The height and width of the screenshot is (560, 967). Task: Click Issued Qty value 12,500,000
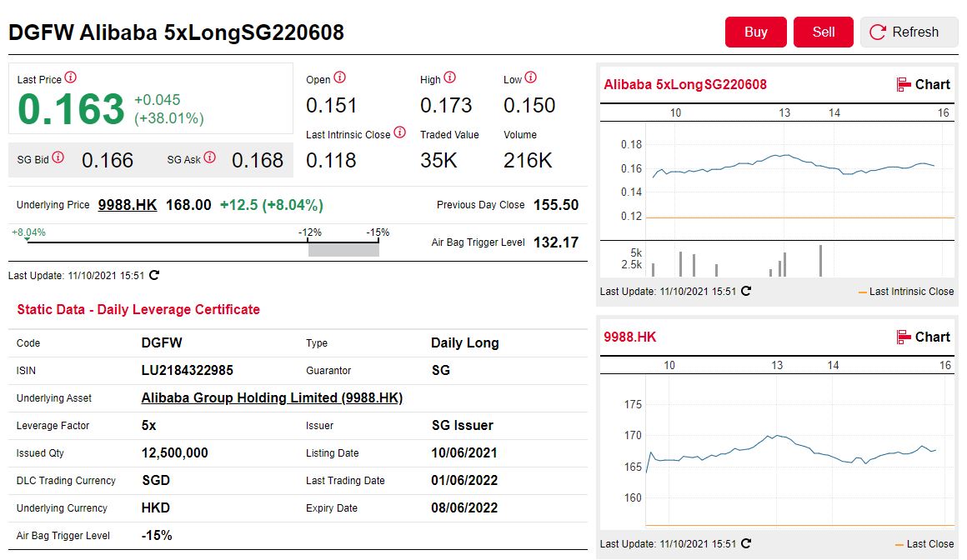(174, 453)
